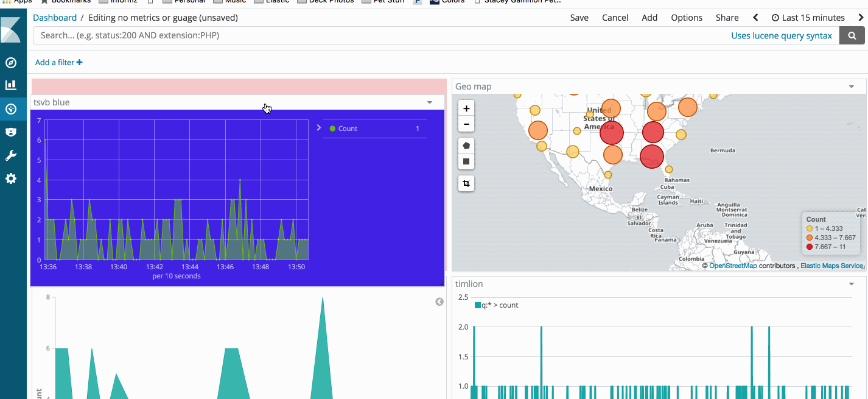Expand the Count series in tsvb legend
This screenshot has width=868, height=399.
(x=319, y=128)
